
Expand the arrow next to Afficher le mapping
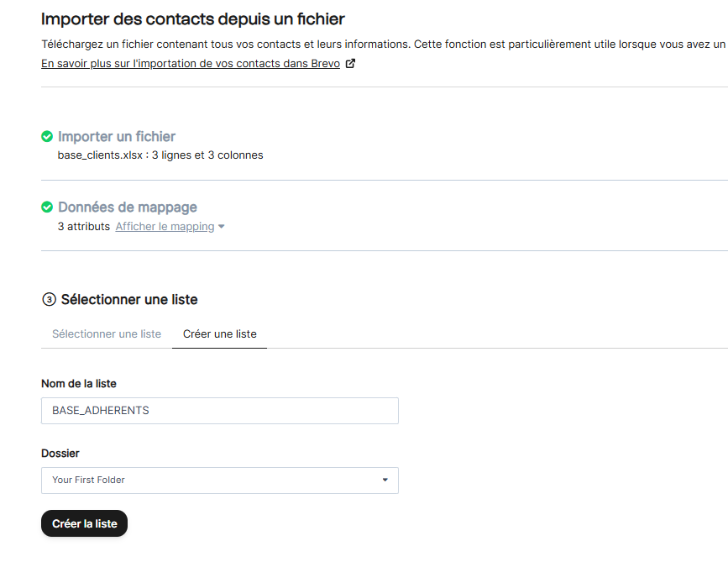(x=222, y=227)
